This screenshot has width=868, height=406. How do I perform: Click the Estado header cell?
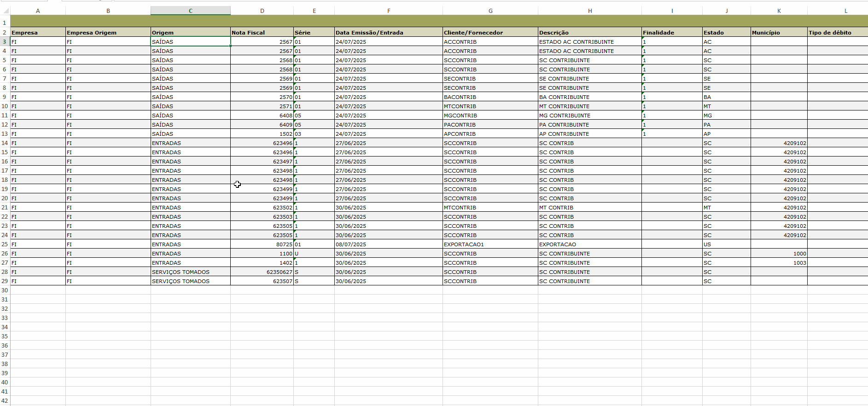727,33
